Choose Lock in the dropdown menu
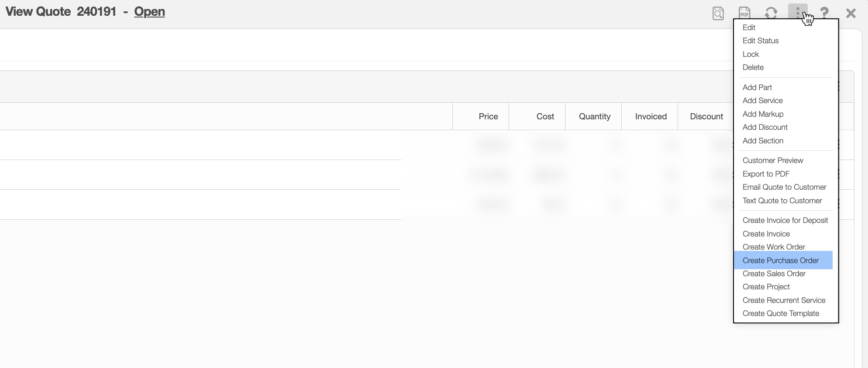 (x=751, y=54)
